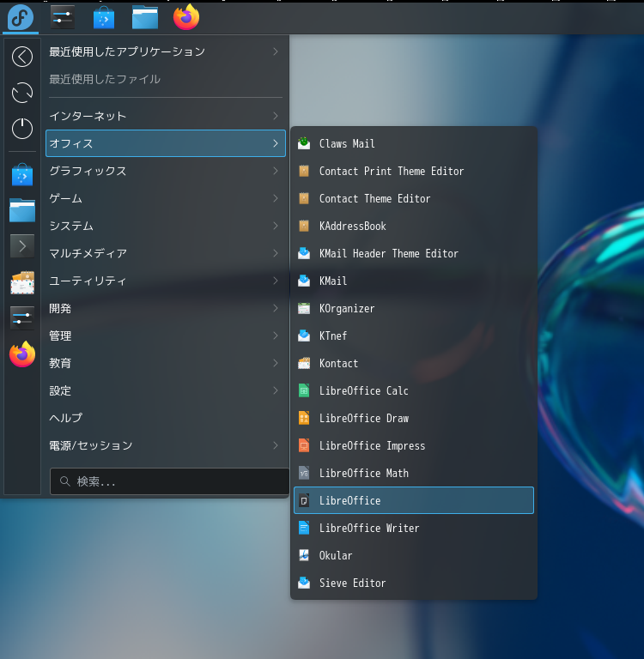
Task: Open the 教育 category
Action: click(166, 363)
